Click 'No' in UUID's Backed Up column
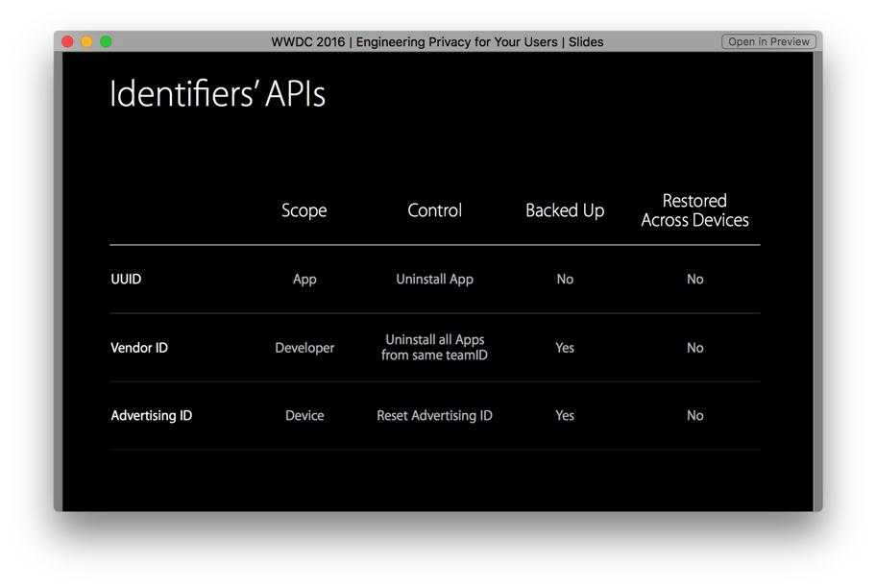This screenshot has height=588, width=876. pos(565,279)
